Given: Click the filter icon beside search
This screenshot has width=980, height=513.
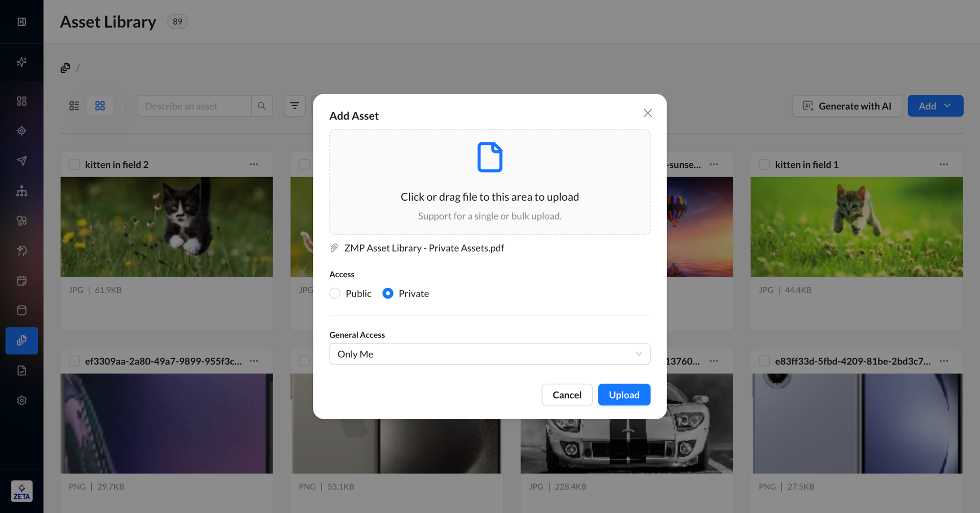Looking at the screenshot, I should [295, 106].
